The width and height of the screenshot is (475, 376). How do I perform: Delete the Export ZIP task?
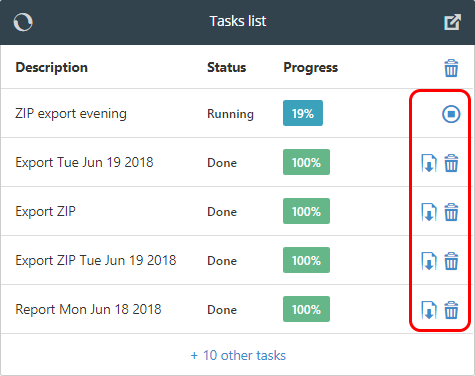pos(451,212)
